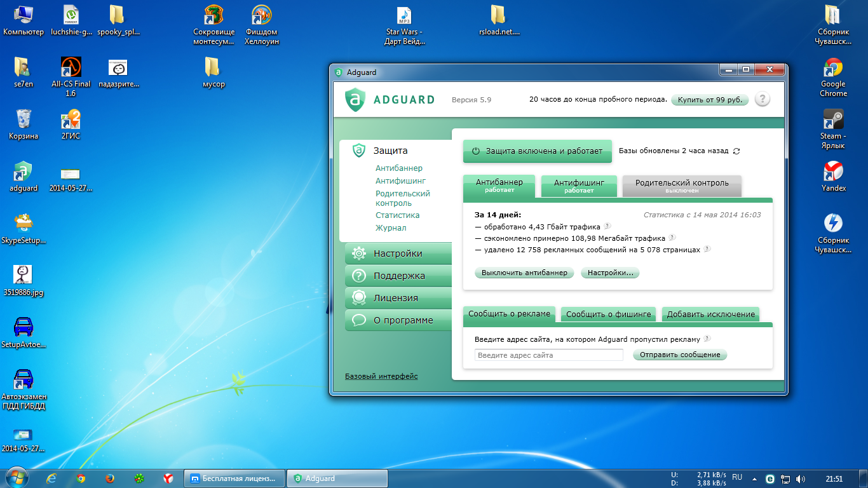Screen dimensions: 868x488
Task: Click the volume speaker icon in the system tray
Action: 801,479
